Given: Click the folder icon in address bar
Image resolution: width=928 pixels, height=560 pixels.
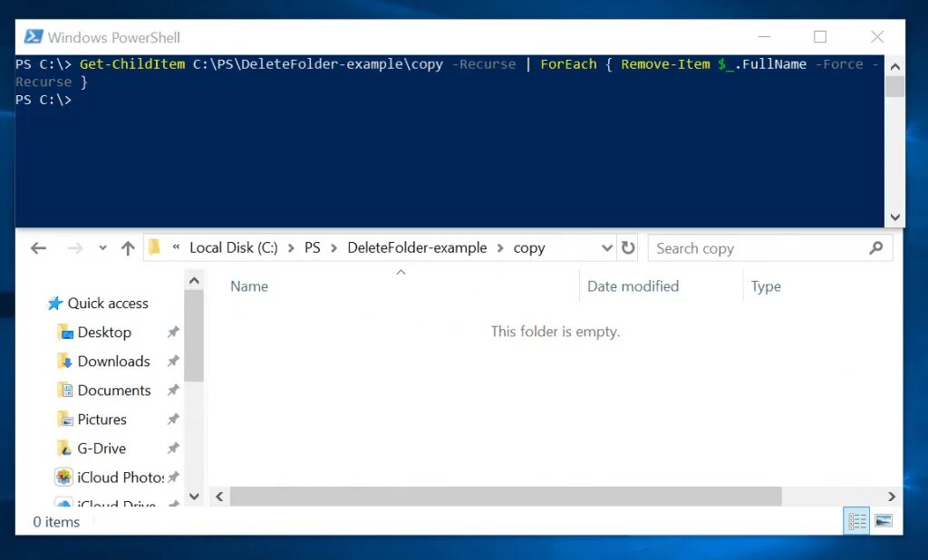Looking at the screenshot, I should tap(155, 246).
